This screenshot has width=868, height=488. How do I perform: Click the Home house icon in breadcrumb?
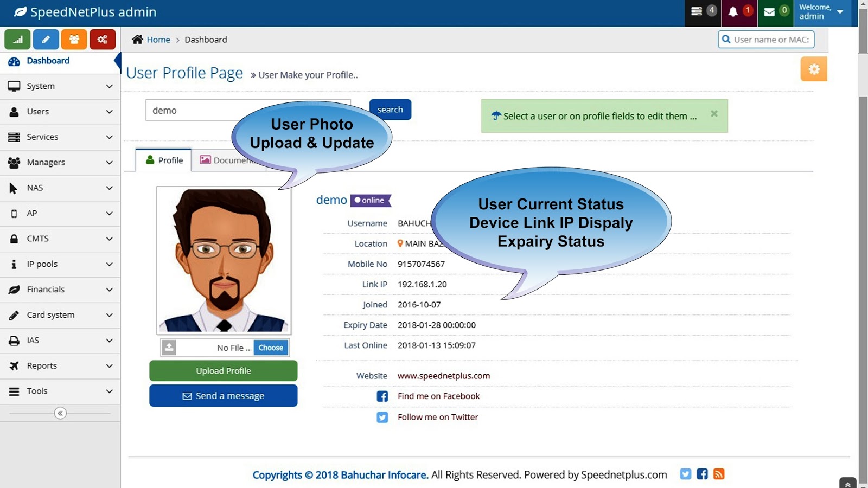tap(138, 39)
